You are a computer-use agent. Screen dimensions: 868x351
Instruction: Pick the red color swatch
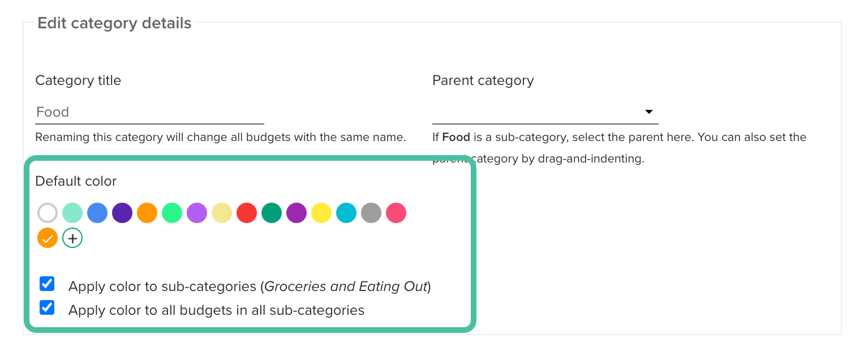[x=247, y=213]
